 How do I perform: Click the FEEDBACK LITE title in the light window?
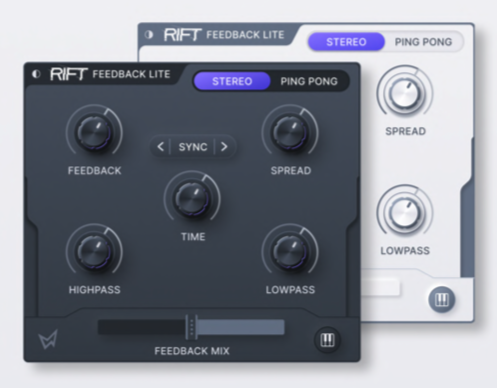click(245, 35)
